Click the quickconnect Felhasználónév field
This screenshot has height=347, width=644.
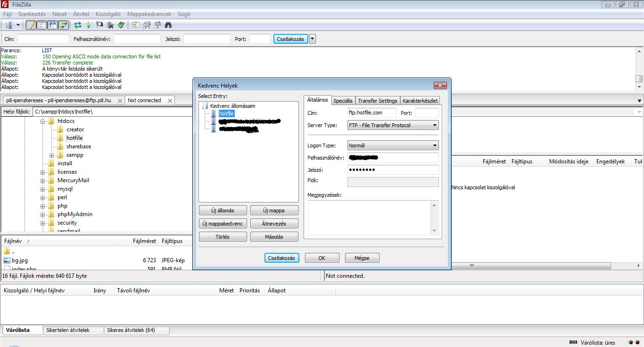point(137,39)
